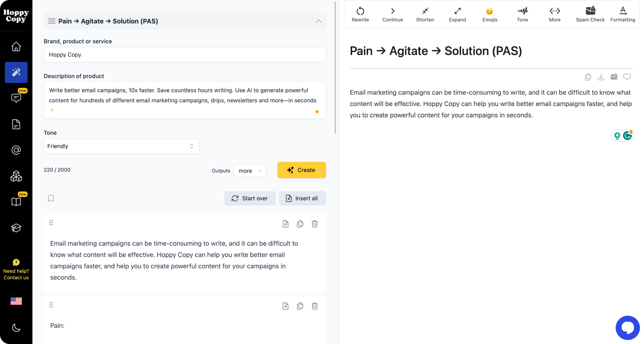Click the Grammarly badge in the editor
Screen dimensions: 644x344
pos(627,135)
